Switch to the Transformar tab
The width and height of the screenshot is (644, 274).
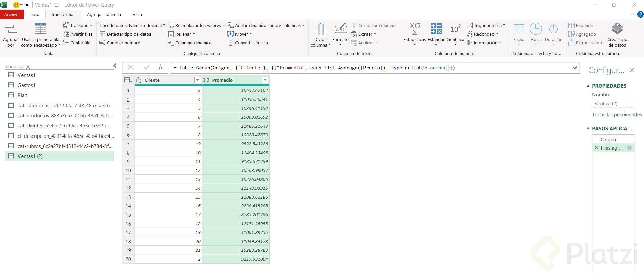point(63,14)
